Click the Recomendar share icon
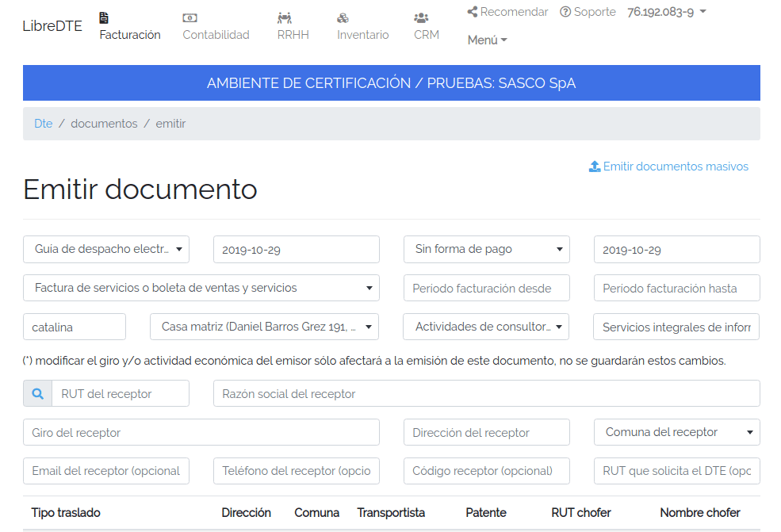The image size is (781, 532). [471, 11]
